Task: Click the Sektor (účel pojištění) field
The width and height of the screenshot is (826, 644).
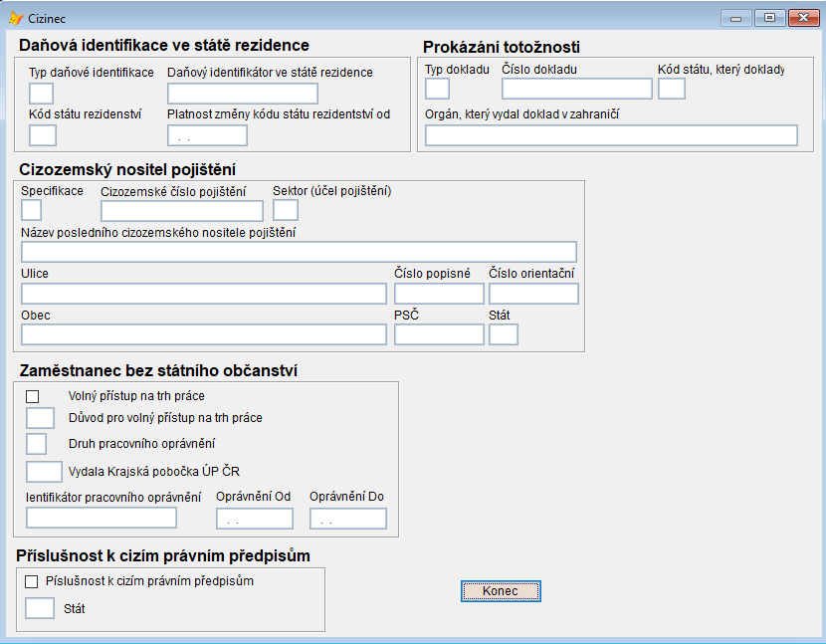Action: tap(286, 210)
